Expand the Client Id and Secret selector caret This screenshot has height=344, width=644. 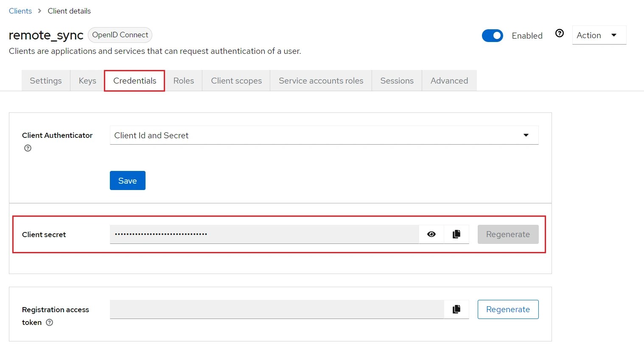click(x=526, y=135)
